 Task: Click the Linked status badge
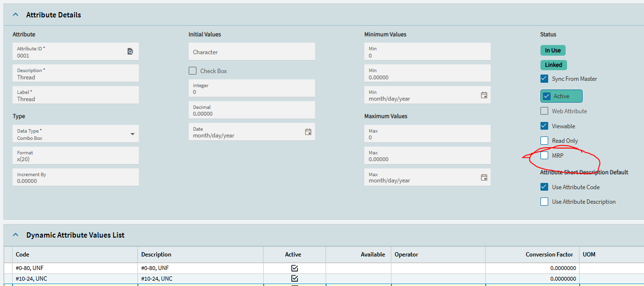click(554, 65)
